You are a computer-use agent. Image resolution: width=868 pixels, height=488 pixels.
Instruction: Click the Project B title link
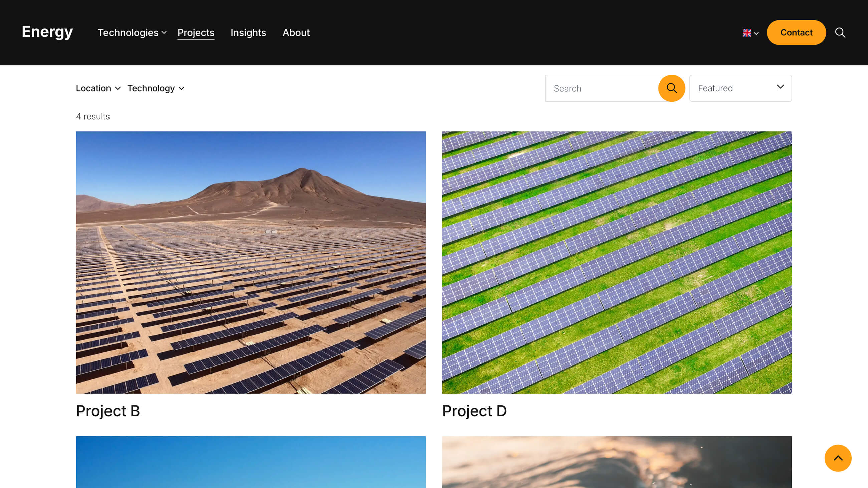pos(108,411)
